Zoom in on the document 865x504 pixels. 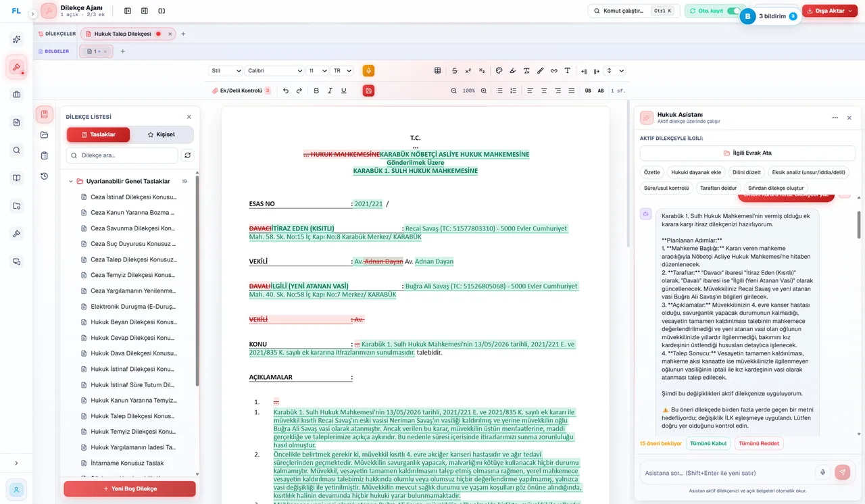click(x=485, y=91)
